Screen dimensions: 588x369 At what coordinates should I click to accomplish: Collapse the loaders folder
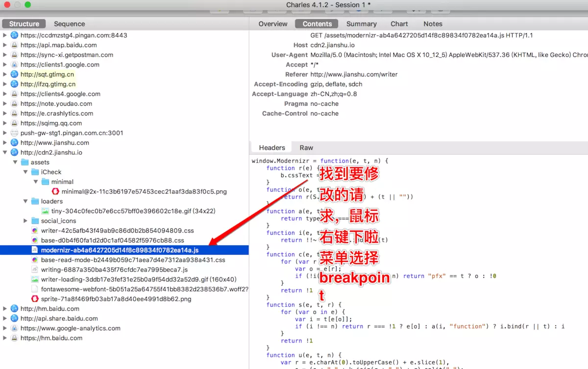click(25, 201)
